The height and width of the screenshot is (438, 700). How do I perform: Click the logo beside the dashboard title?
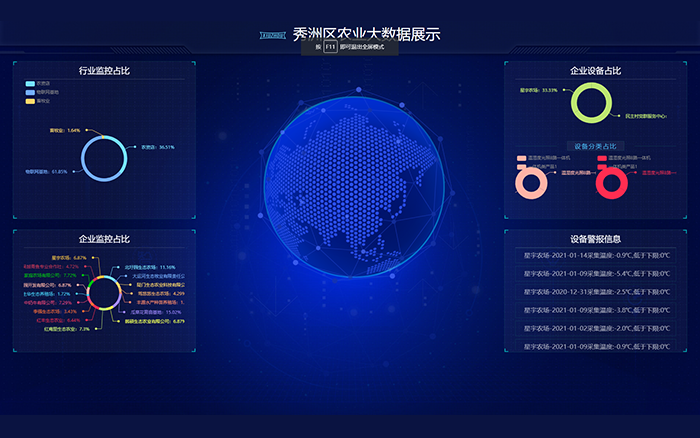(272, 34)
